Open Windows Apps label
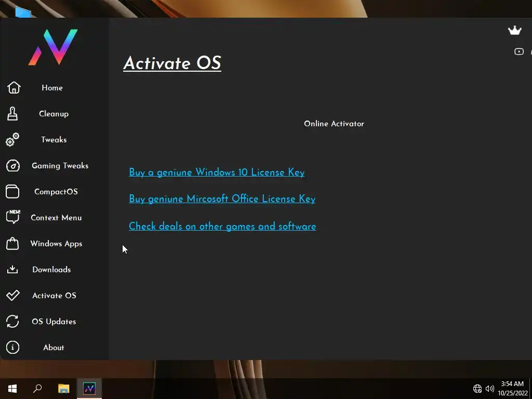532x399 pixels. (56, 244)
